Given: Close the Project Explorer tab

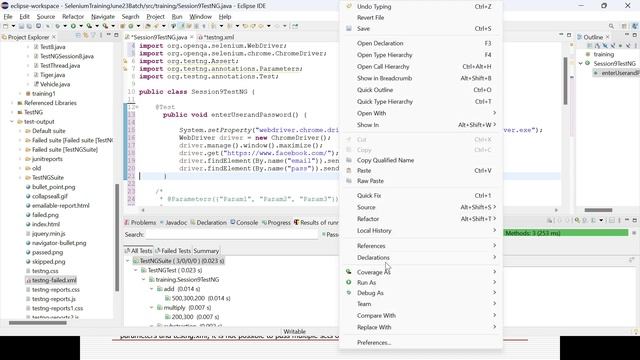Looking at the screenshot, I should pyautogui.click(x=53, y=37).
